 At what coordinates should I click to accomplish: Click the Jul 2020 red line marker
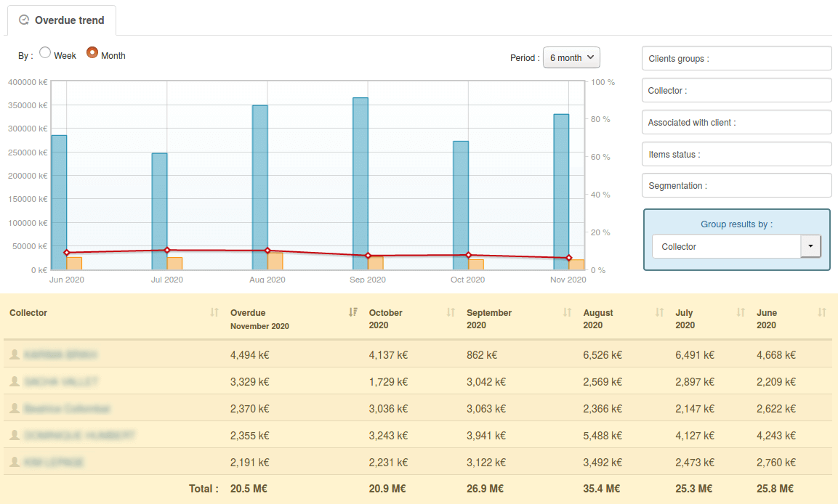coord(167,250)
